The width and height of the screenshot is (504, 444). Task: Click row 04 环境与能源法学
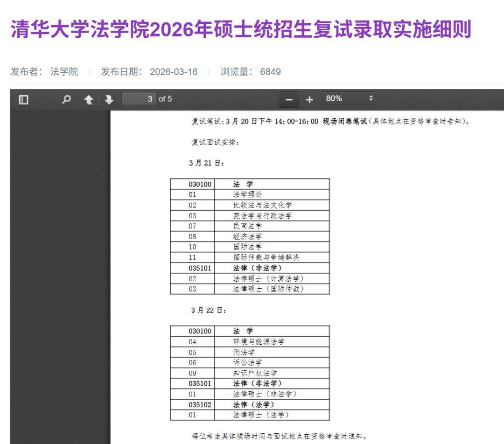pos(250,341)
